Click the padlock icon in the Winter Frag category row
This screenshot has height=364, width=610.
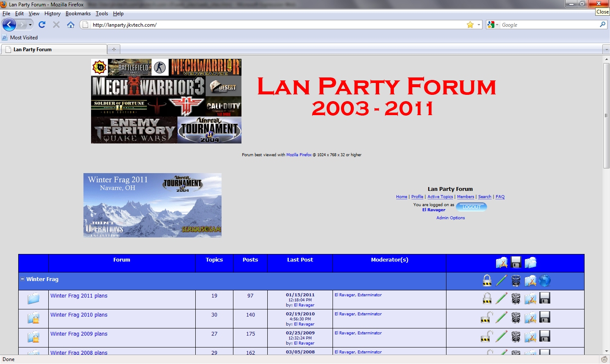pyautogui.click(x=487, y=281)
